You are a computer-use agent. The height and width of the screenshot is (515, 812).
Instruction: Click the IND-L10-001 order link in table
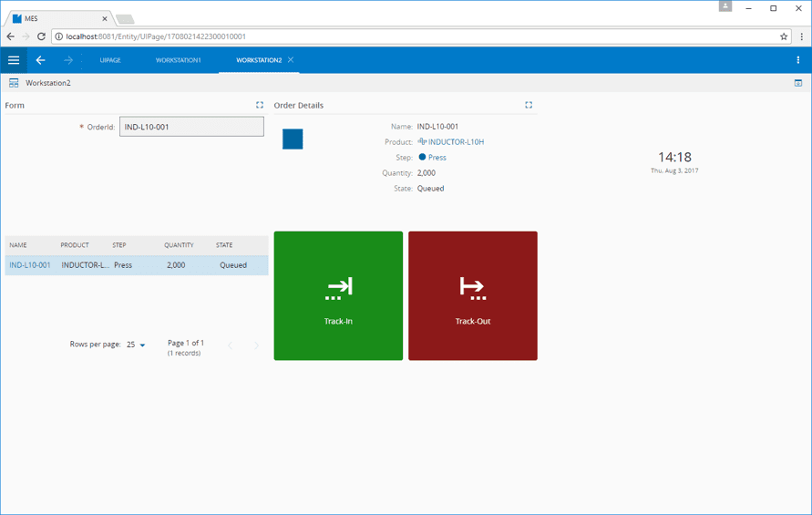(30, 265)
